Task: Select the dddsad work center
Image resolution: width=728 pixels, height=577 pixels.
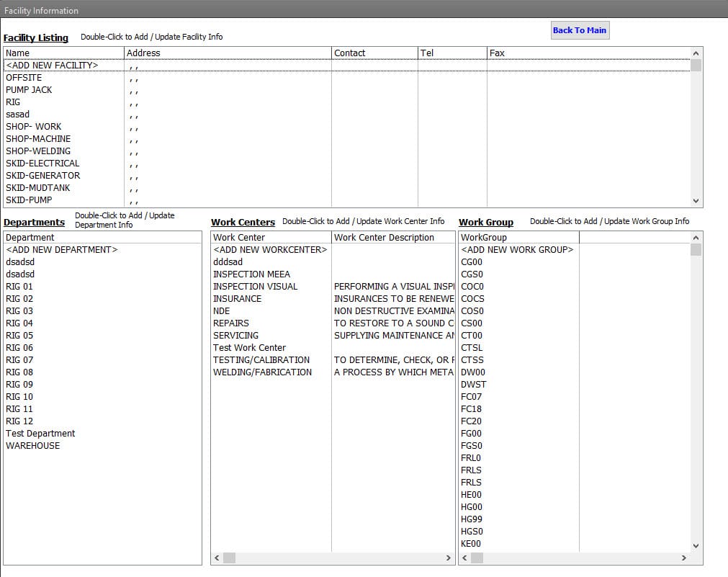Action: (x=333, y=262)
